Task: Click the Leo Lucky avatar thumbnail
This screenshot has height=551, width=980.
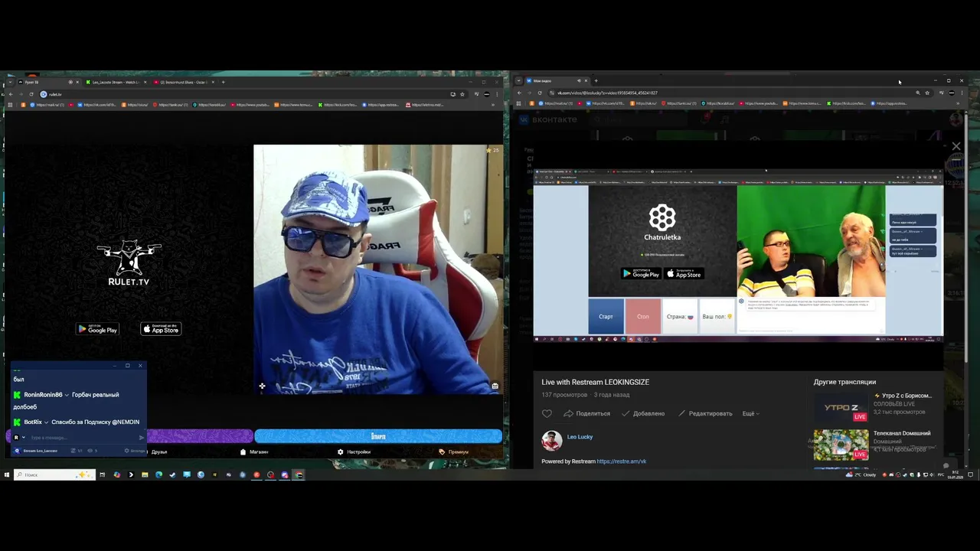Action: [551, 440]
